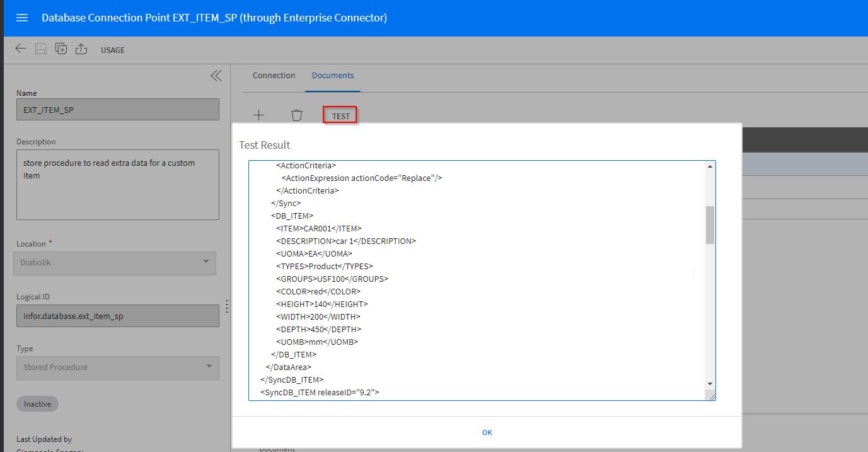Viewport: 868px width, 452px height.
Task: Open the Type dropdown showing Stored Procedure
Action: [117, 368]
